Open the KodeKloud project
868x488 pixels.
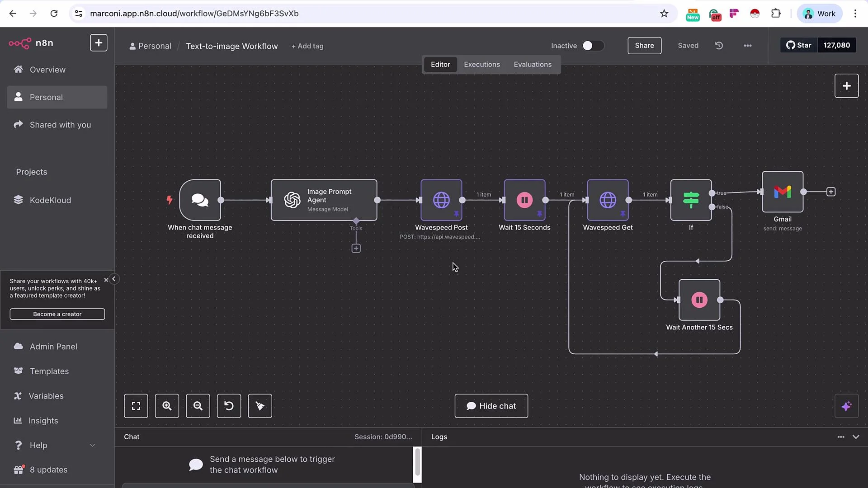tap(57, 200)
